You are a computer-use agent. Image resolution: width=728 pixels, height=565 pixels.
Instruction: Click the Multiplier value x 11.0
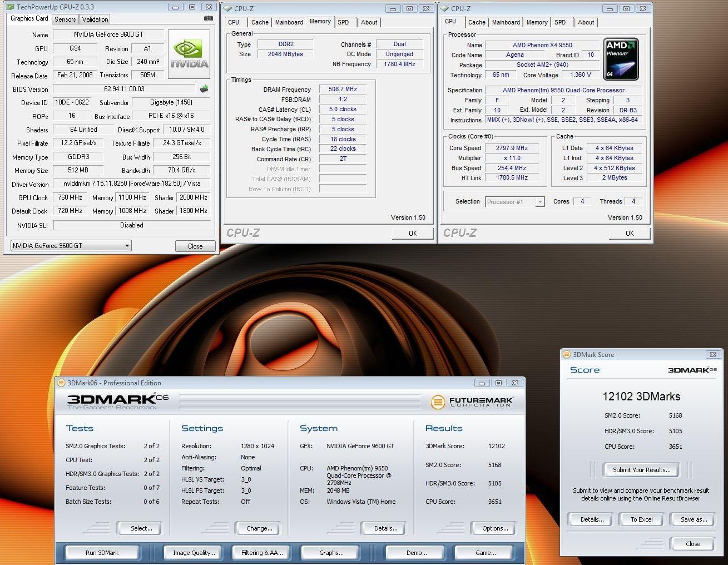click(512, 158)
